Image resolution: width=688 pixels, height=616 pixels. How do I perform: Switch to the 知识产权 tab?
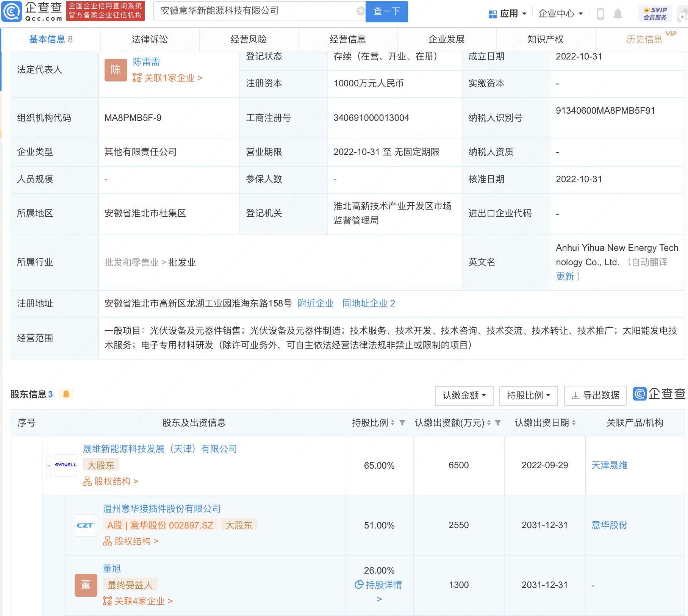545,39
